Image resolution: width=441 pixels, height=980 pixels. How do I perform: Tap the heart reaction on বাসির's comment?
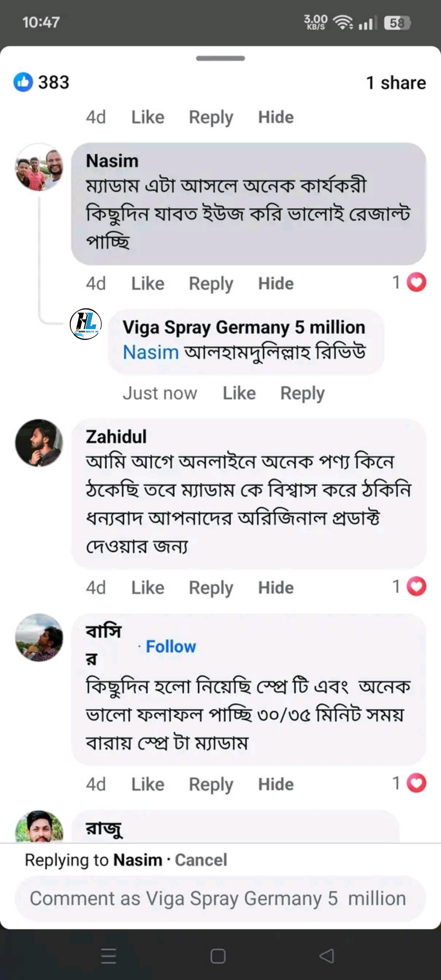click(x=416, y=783)
